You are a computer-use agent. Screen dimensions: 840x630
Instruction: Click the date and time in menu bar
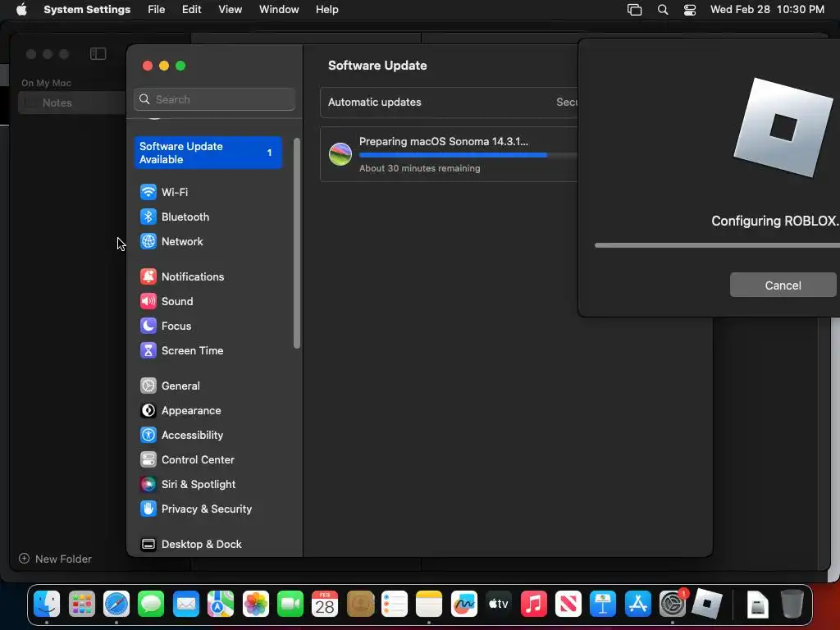point(767,10)
